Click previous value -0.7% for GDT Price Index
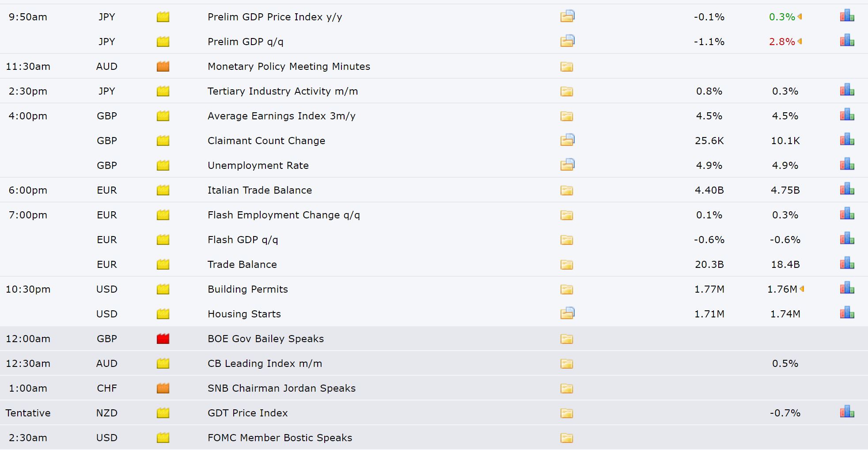 coord(785,413)
